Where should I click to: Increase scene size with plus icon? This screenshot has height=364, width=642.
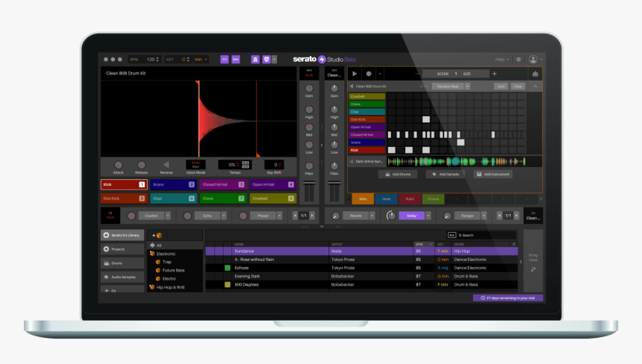coord(494,74)
